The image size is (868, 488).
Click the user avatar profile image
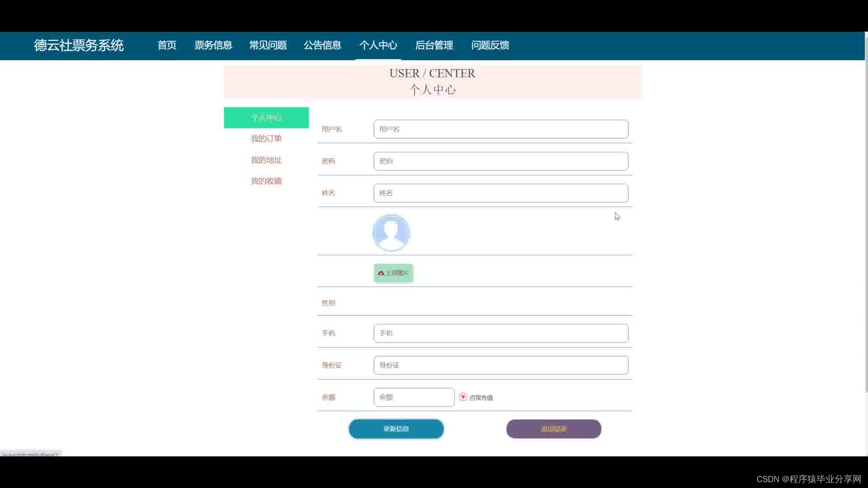[x=391, y=232]
